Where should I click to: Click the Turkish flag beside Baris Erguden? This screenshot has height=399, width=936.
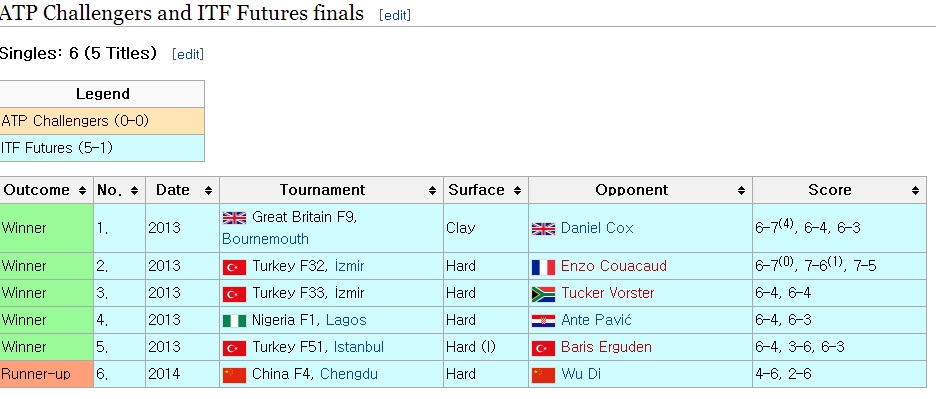click(x=543, y=348)
